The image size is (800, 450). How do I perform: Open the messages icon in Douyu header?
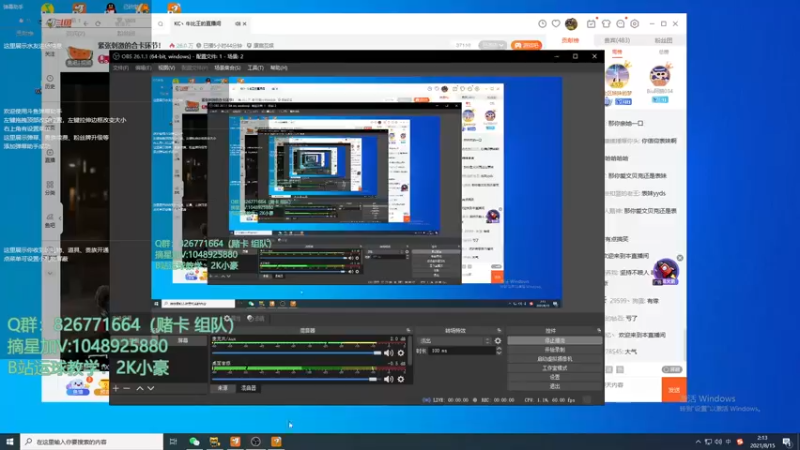pyautogui.click(x=620, y=23)
